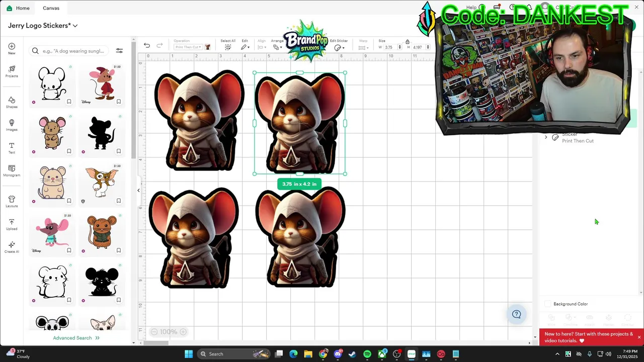The height and width of the screenshot is (362, 644).
Task: Bookmark the black mouse silhouette image
Action: coord(119,151)
